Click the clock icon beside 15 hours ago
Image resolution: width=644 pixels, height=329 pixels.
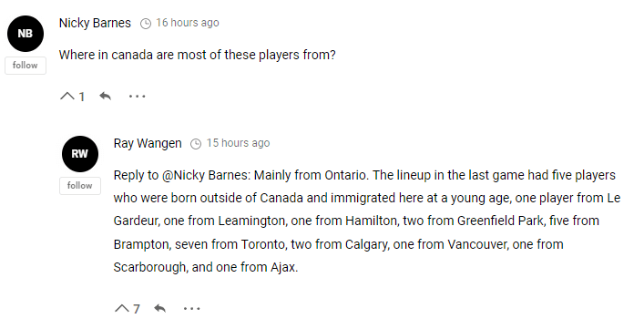(196, 144)
